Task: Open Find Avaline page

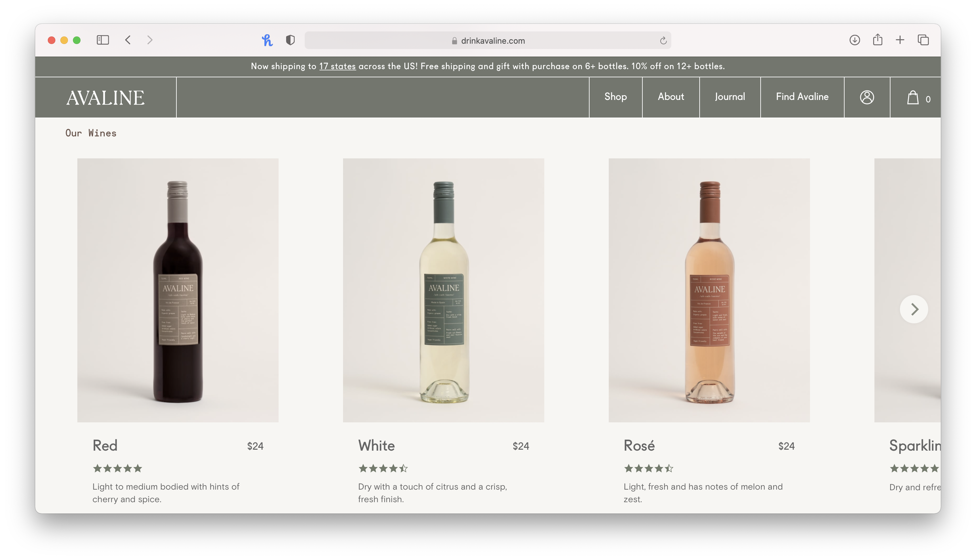Action: (x=802, y=97)
